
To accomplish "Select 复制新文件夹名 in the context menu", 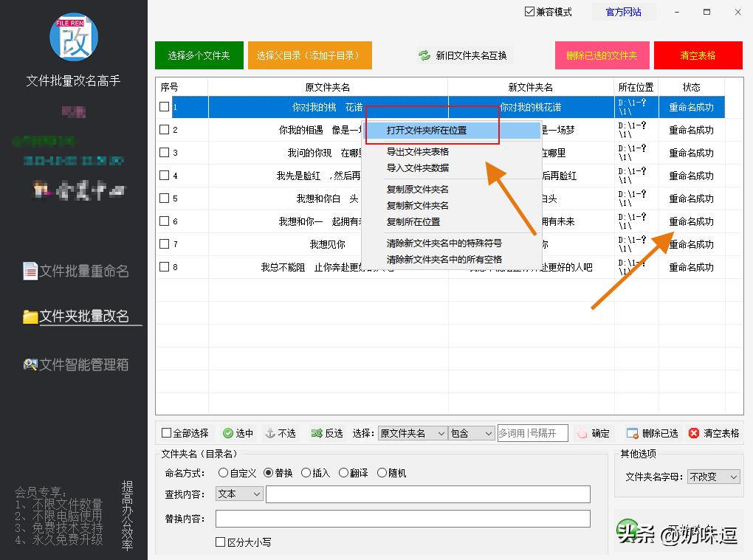I will coord(417,205).
